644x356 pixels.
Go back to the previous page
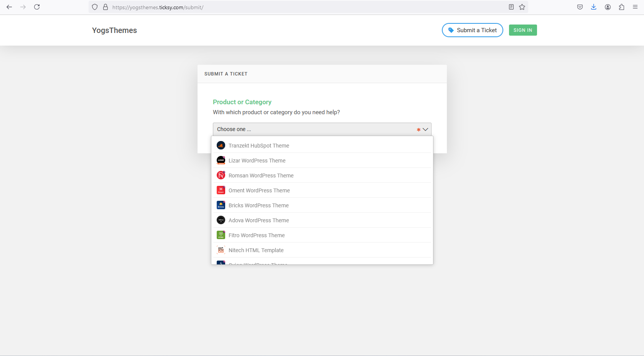point(9,7)
